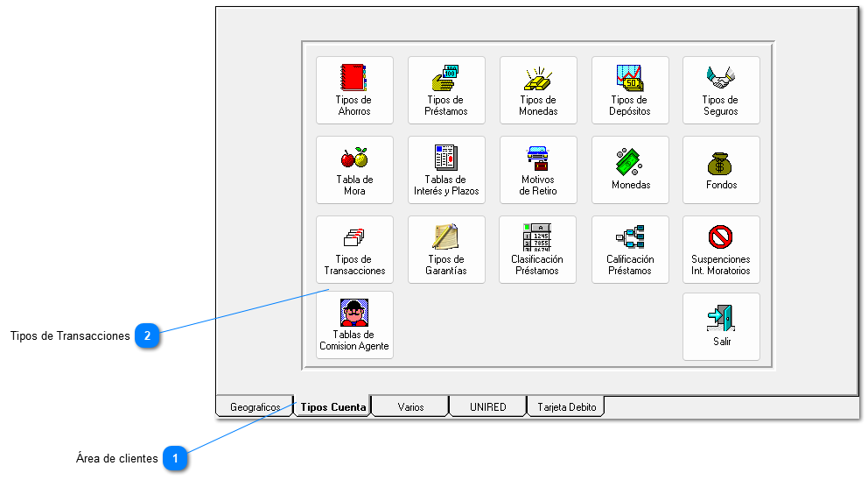Select the Motivos de Retiro icon
The height and width of the screenshot is (480, 868).
(x=538, y=170)
